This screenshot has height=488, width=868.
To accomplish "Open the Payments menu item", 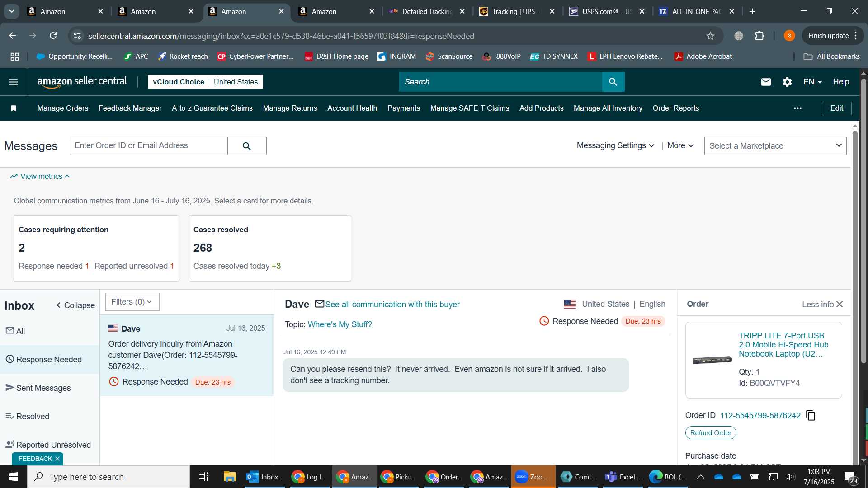I will coord(404,108).
